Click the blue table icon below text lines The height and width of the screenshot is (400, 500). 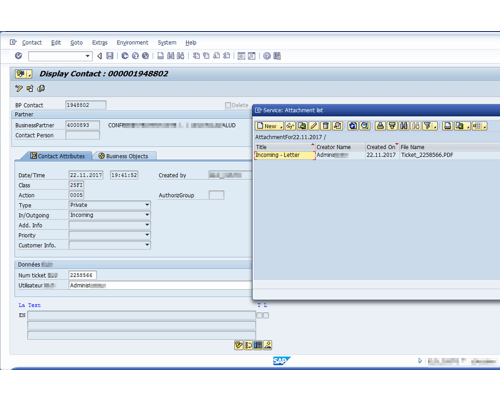(x=258, y=345)
